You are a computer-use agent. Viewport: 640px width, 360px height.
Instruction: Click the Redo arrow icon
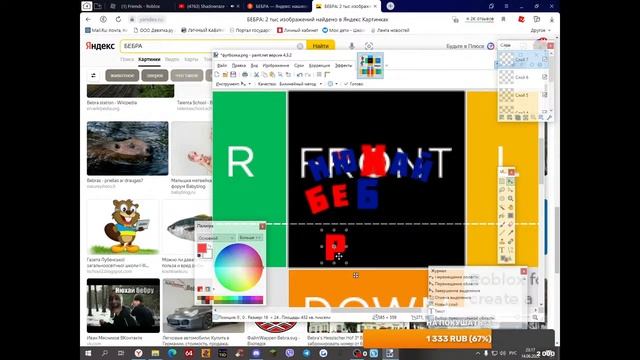point(308,75)
